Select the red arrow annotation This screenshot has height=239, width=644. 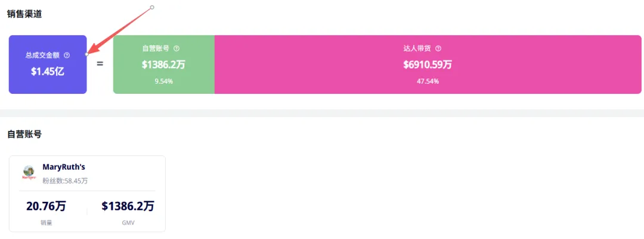point(119,31)
